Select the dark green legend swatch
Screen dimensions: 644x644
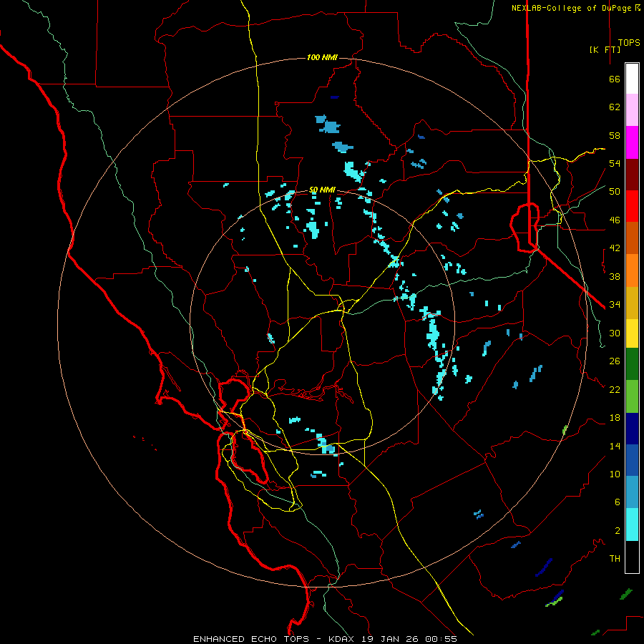pos(632,364)
